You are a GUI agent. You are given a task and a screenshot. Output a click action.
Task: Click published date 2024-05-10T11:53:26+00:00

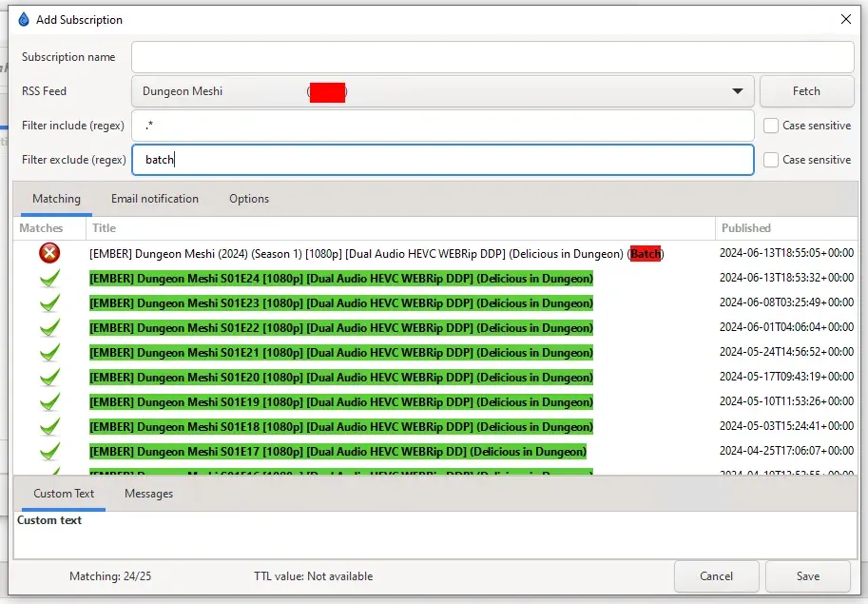pyautogui.click(x=786, y=401)
